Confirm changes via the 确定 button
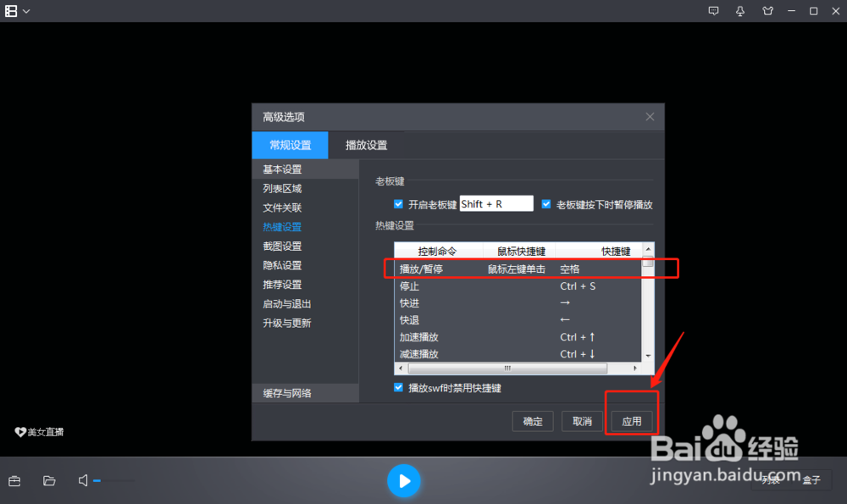This screenshot has width=847, height=504. (x=533, y=421)
